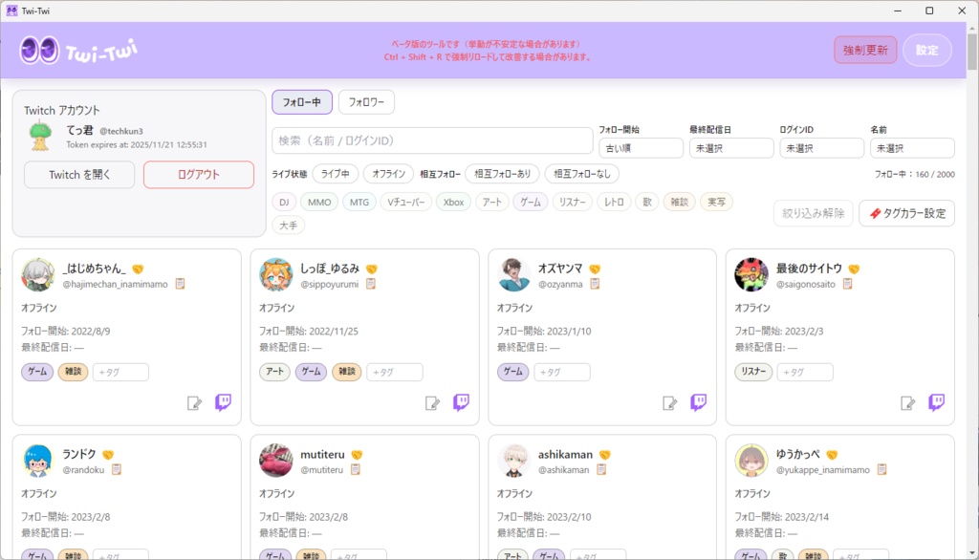Click the memo edit icon on 最後のサイトウ's card
979x560 pixels.
click(906, 402)
